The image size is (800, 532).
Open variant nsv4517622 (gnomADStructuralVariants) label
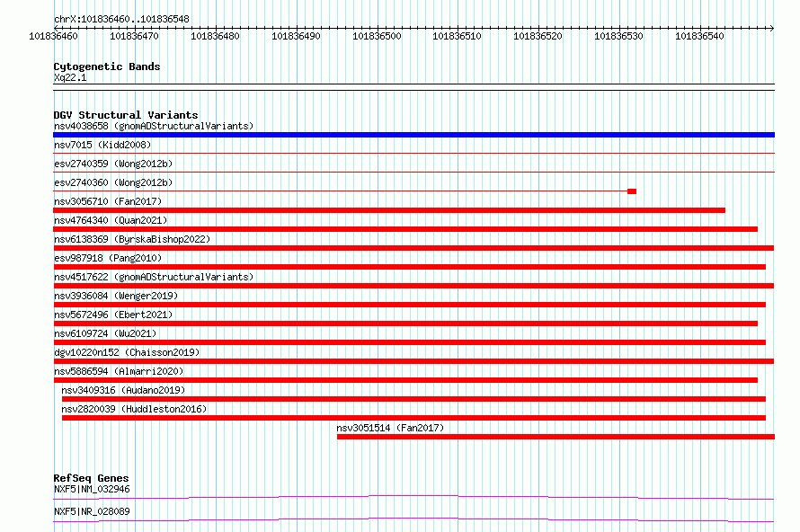[x=154, y=277]
